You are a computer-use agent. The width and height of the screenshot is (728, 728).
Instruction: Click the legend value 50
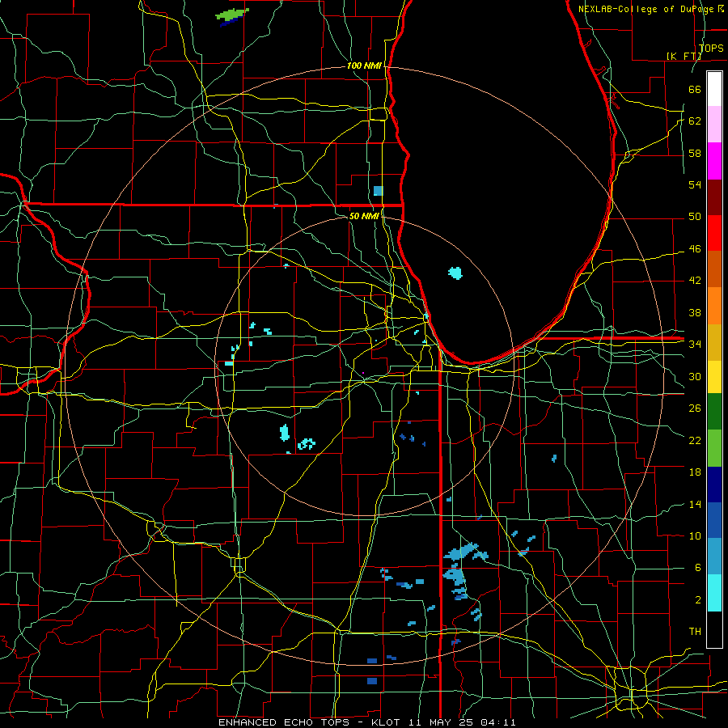point(695,217)
